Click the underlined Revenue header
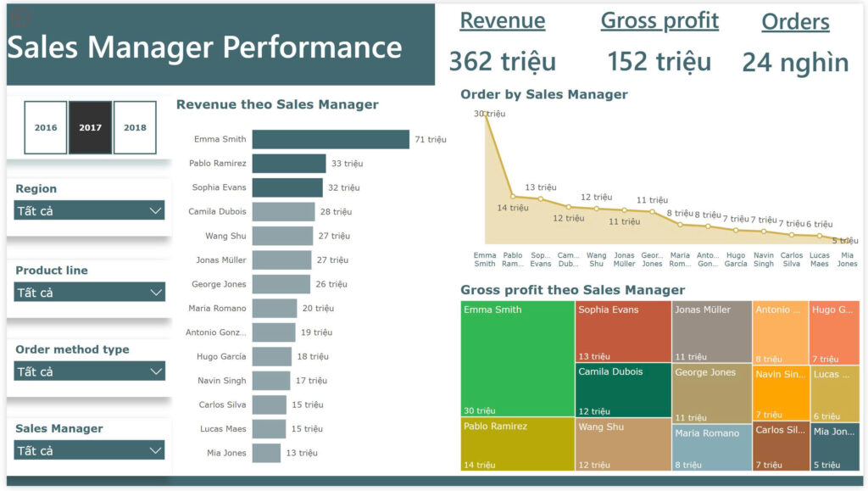Image resolution: width=868 pixels, height=491 pixels. (502, 21)
